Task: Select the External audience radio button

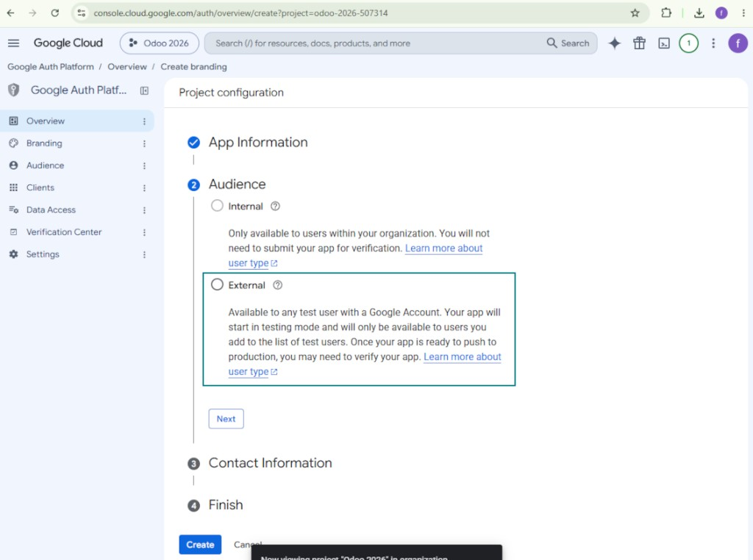Action: tap(217, 284)
